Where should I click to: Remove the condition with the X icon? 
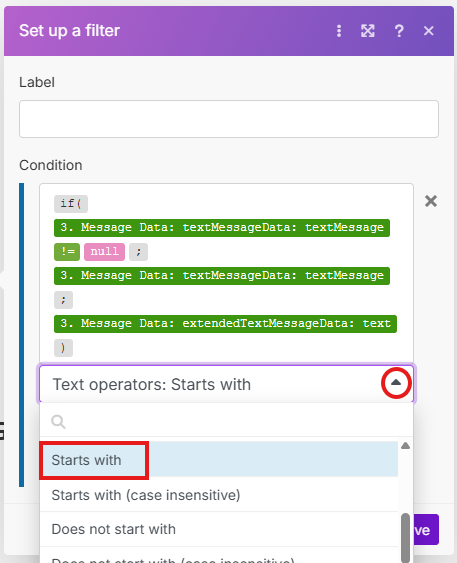tap(431, 201)
